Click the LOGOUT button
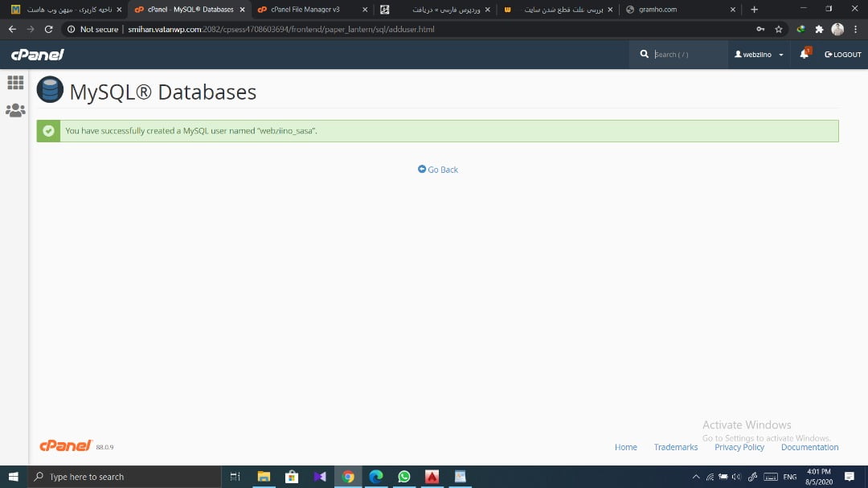Screen dimensions: 868x488 [843, 55]
